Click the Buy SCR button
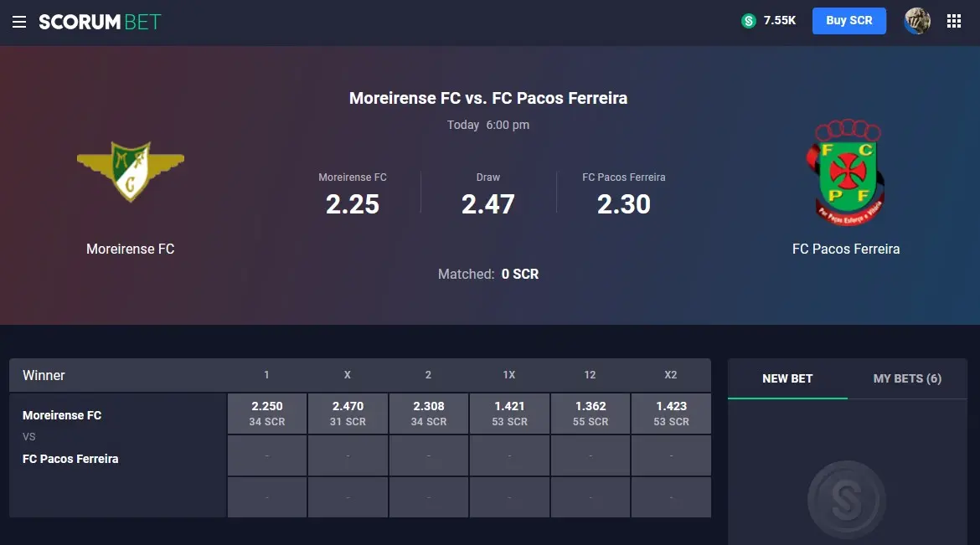980x545 pixels. point(848,21)
